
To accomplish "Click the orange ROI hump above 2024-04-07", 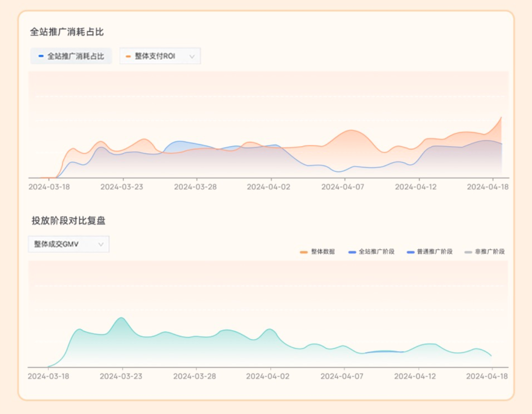I will 351,131.
